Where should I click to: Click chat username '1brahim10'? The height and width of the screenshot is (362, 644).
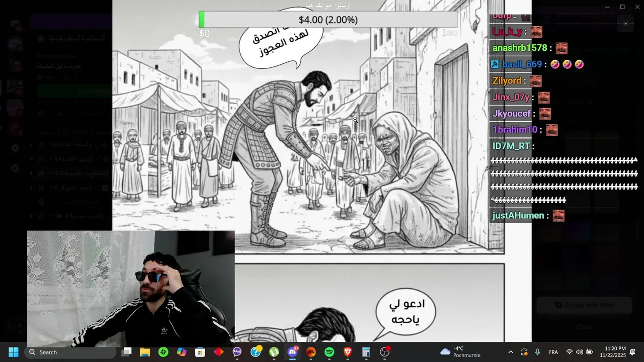[515, 130]
